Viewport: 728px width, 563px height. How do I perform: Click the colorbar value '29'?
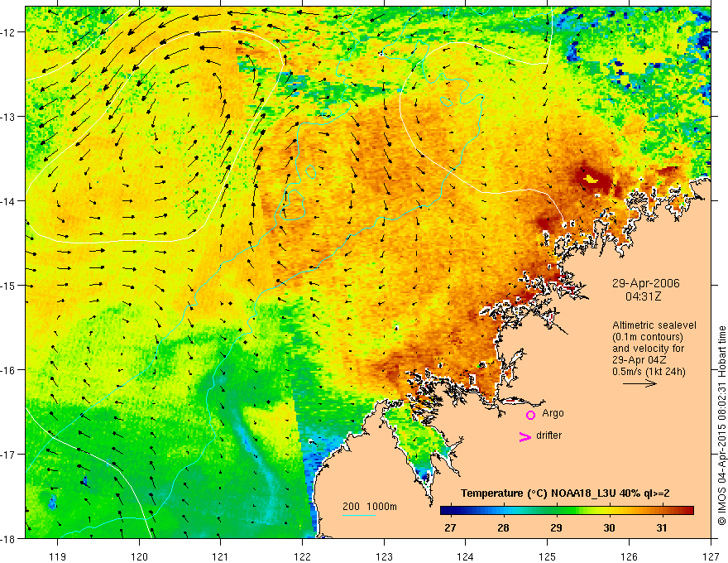(556, 527)
